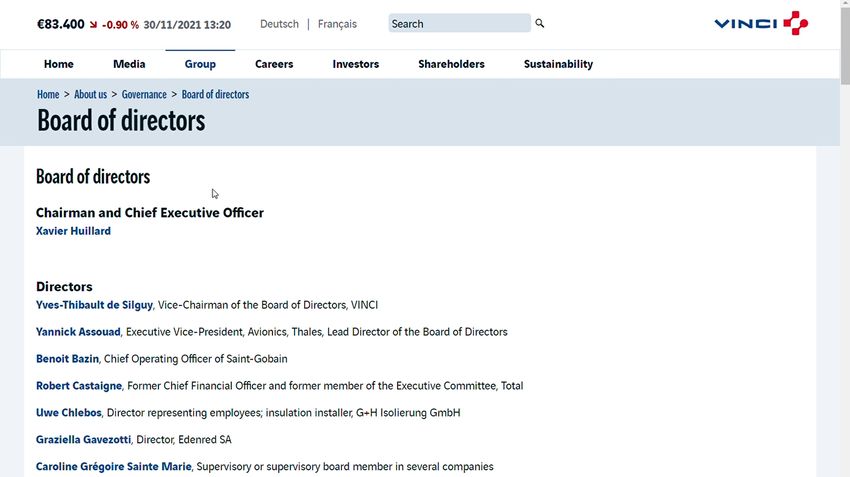Focus the Search input field

459,23
